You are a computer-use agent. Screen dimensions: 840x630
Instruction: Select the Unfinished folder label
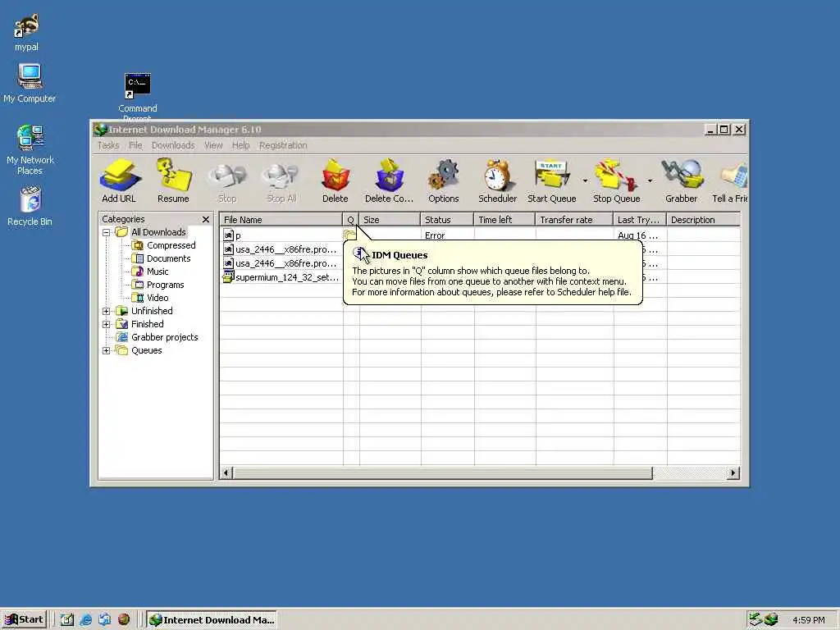[152, 311]
